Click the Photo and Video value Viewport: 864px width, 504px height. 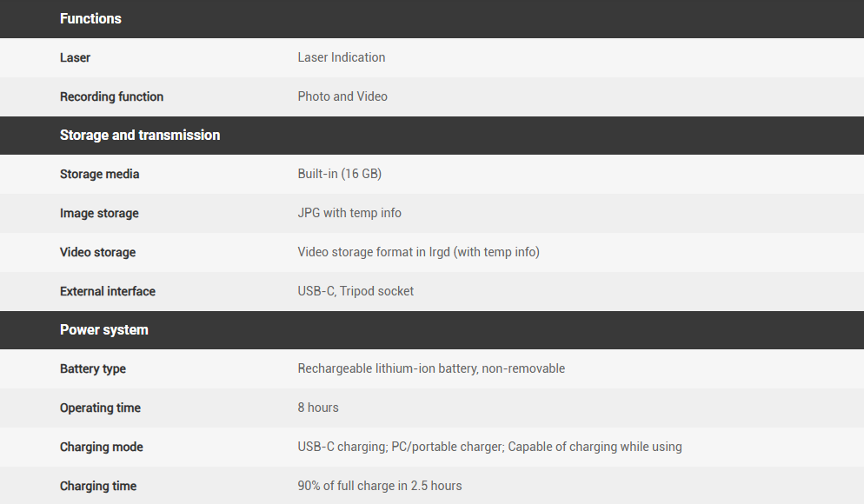[342, 96]
